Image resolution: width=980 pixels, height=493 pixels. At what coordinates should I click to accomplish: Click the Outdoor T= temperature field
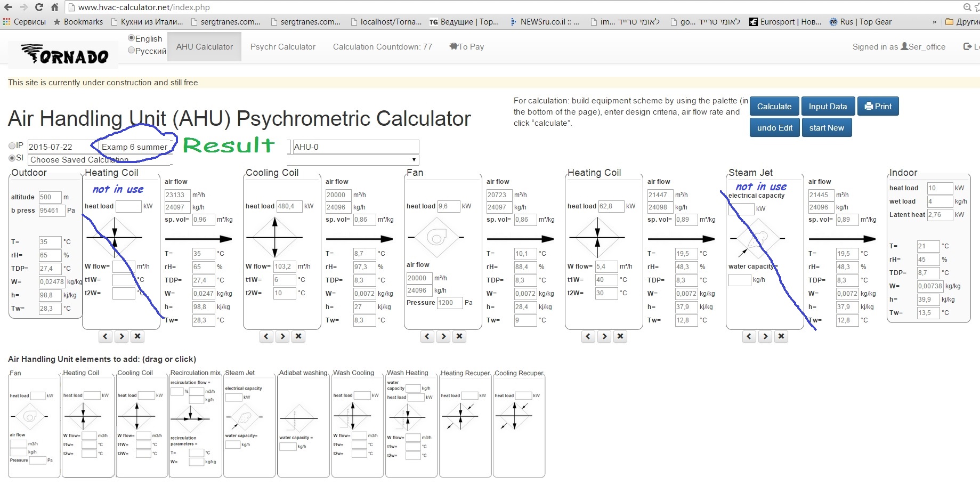tap(50, 241)
